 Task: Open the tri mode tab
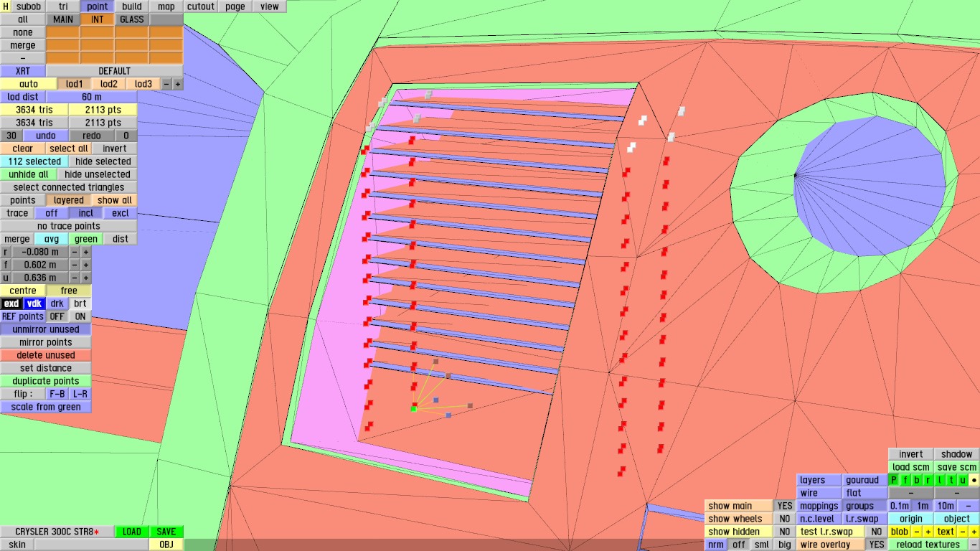[63, 6]
